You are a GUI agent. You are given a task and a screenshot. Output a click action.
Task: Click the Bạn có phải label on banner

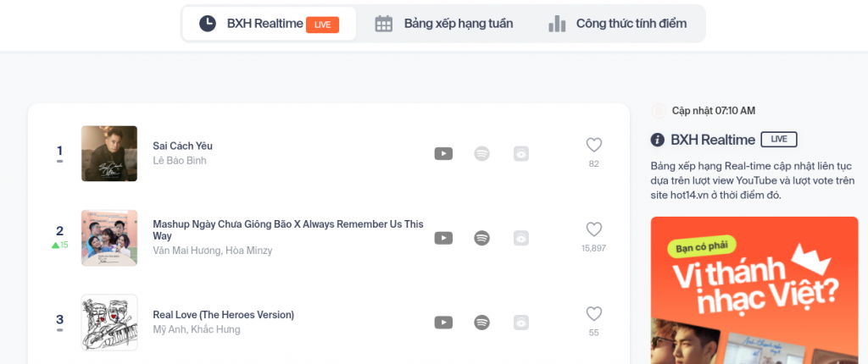pos(701,245)
